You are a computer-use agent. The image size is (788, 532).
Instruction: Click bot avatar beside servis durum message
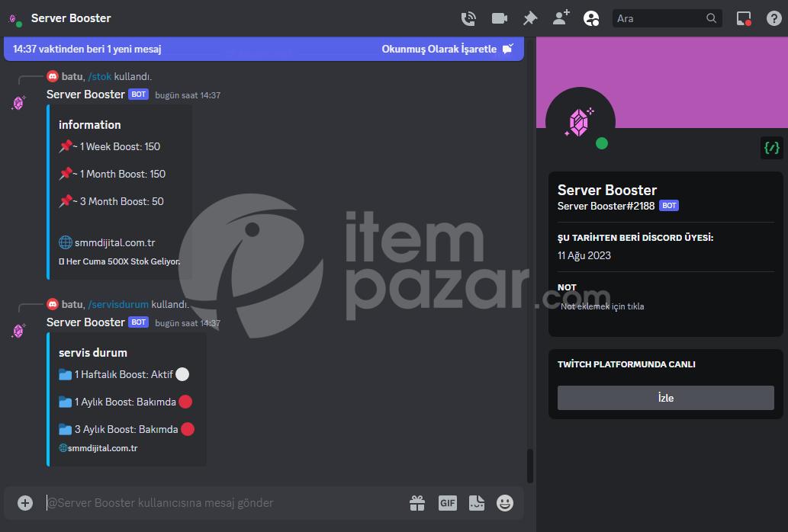18,331
